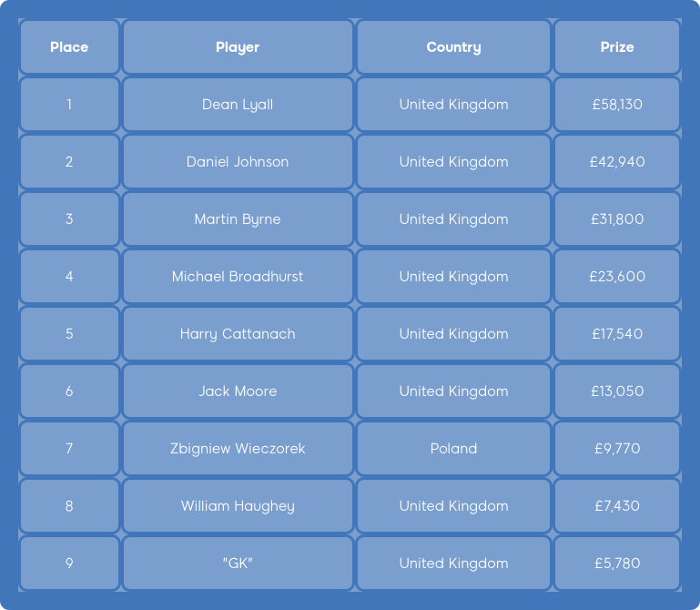This screenshot has height=610, width=700.
Task: Click the Martin Byrne name cell
Action: tap(238, 219)
